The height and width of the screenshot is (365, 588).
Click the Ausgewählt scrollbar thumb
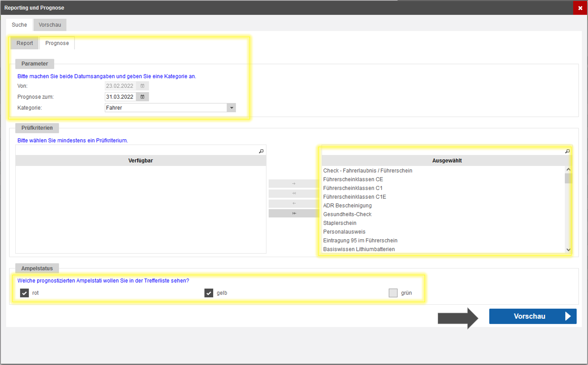click(x=568, y=178)
